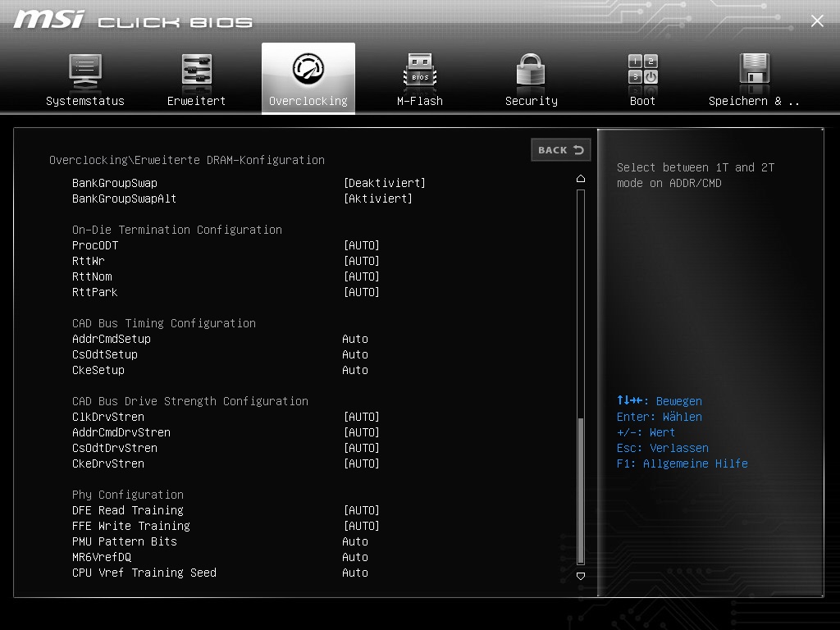Screen dimensions: 840x630
Task: Select the CPU Vref Training Seed label
Action: tap(144, 573)
